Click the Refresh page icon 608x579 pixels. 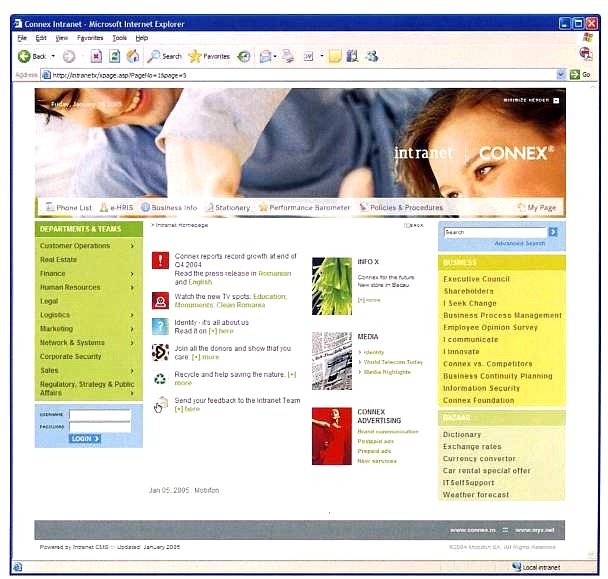point(114,56)
